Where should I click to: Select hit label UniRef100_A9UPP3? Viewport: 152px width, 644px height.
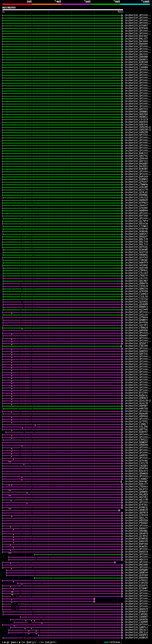point(137,635)
